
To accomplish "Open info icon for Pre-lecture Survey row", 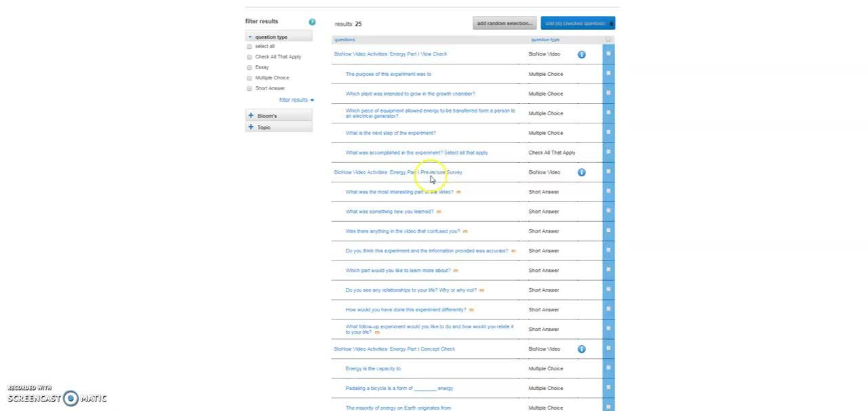I will (581, 172).
